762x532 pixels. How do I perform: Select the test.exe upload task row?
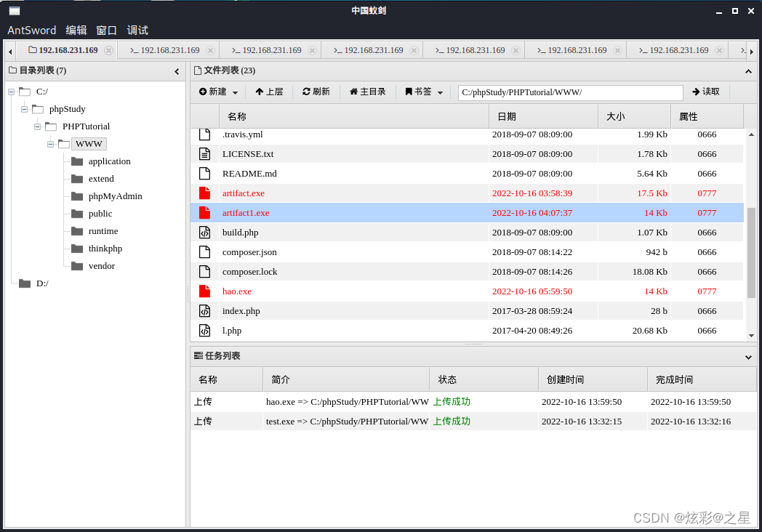473,422
